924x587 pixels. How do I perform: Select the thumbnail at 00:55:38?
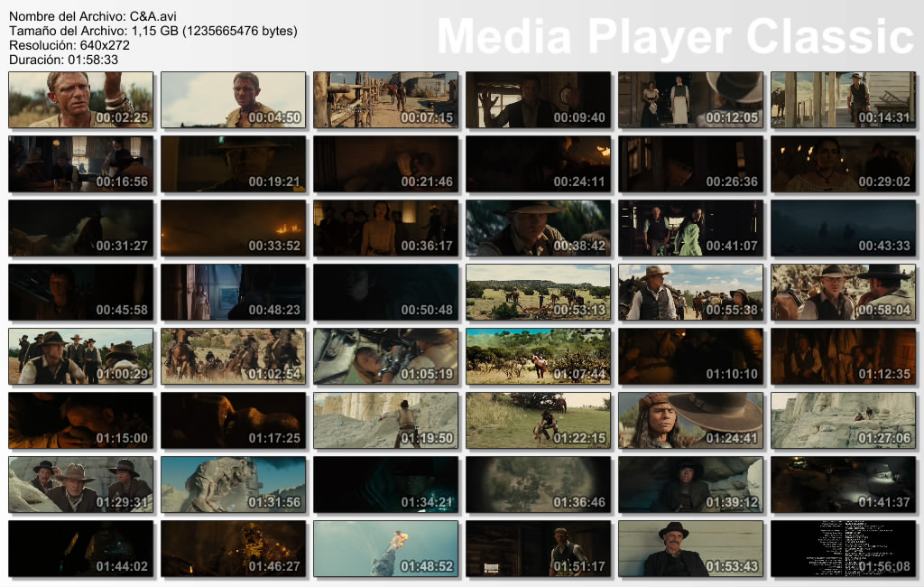(690, 292)
